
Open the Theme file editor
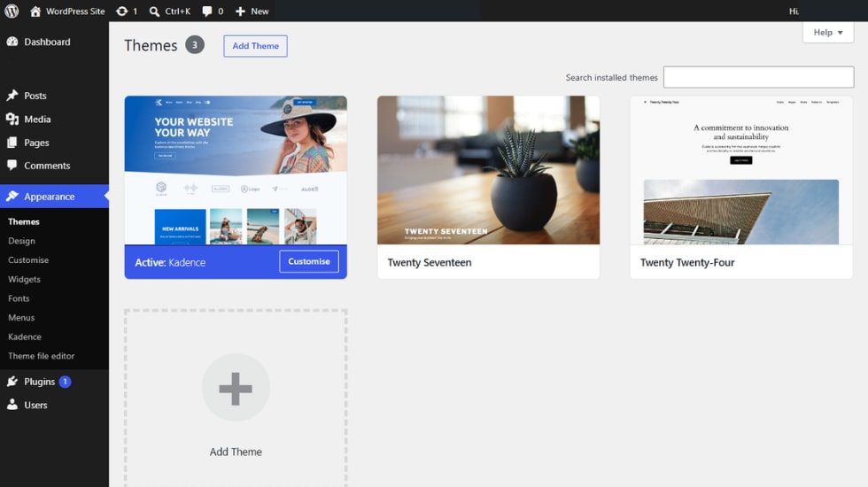click(41, 356)
